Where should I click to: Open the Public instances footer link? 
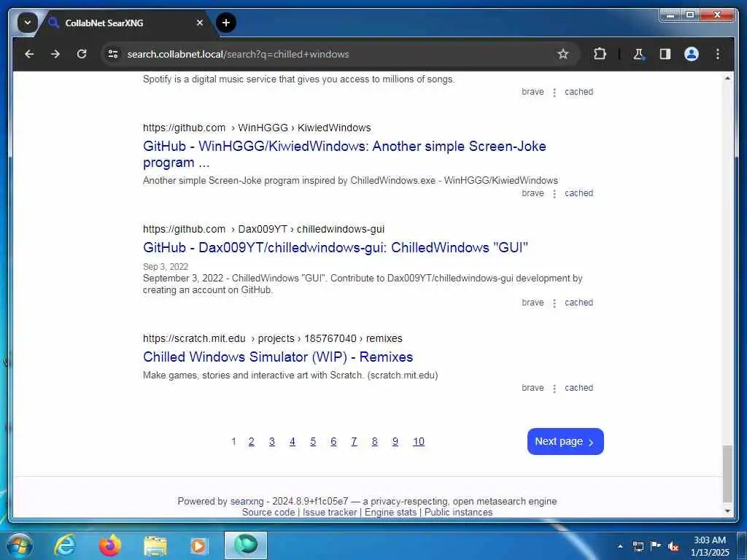pyautogui.click(x=458, y=513)
